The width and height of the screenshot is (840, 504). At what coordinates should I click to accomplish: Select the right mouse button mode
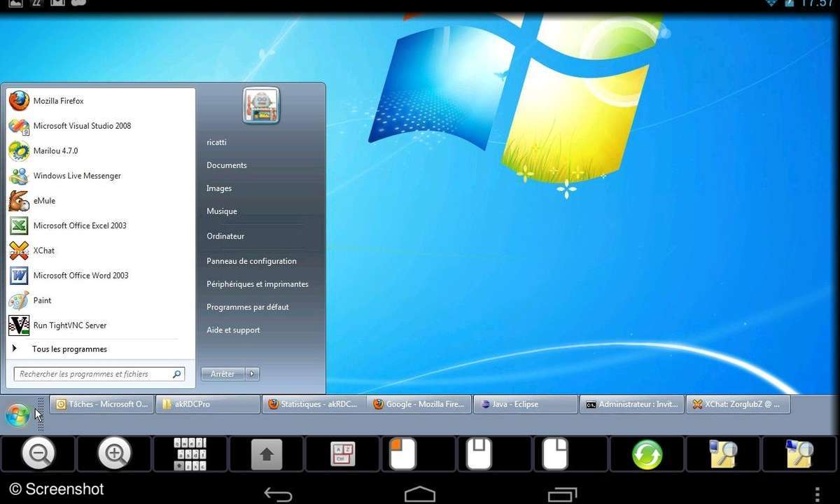(x=555, y=454)
